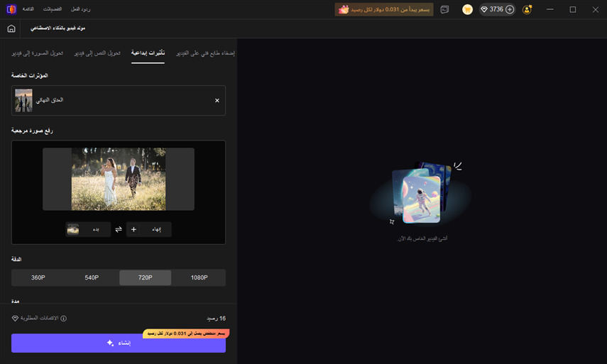Select 1080P resolution

199,277
